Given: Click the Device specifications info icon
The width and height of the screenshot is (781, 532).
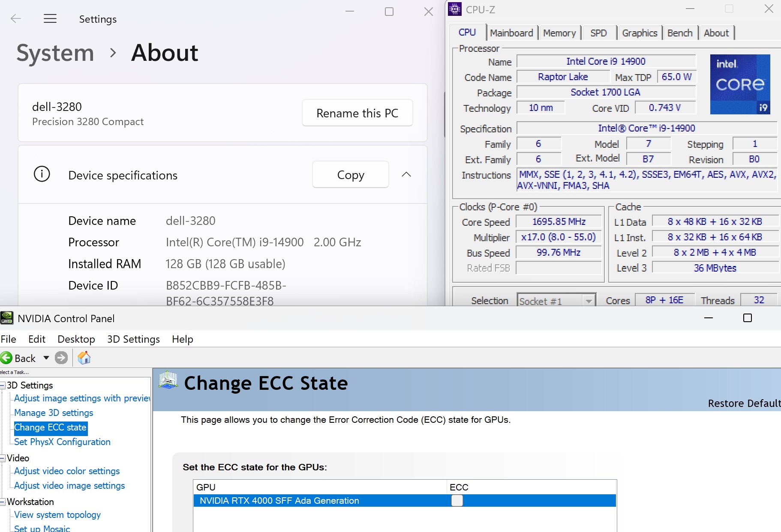Looking at the screenshot, I should tap(42, 174).
